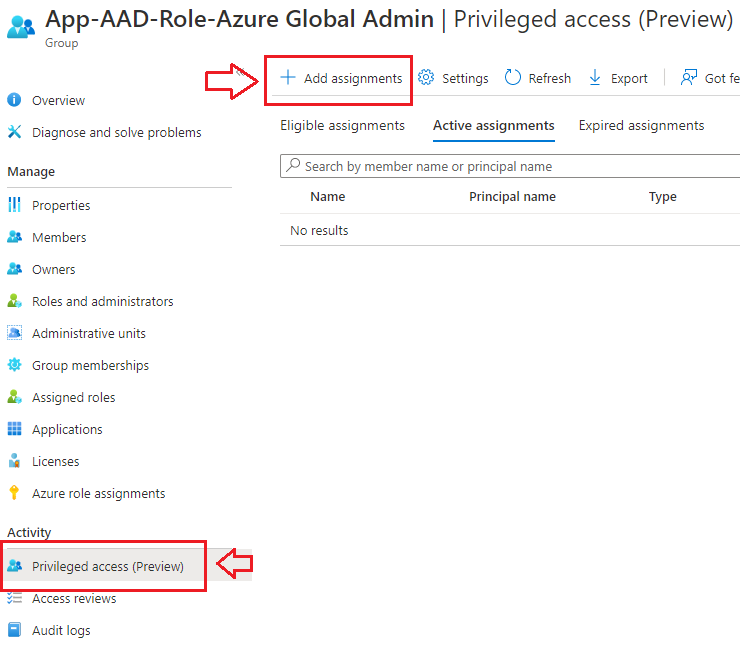
Task: Sort by the Name column header
Action: [328, 196]
